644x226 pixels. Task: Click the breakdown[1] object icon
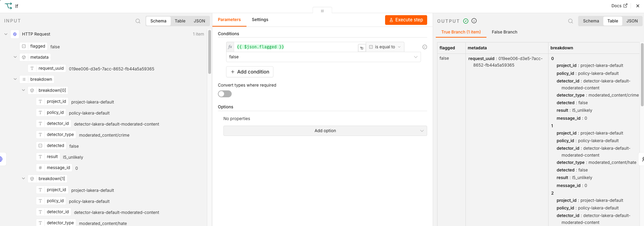coord(32,179)
